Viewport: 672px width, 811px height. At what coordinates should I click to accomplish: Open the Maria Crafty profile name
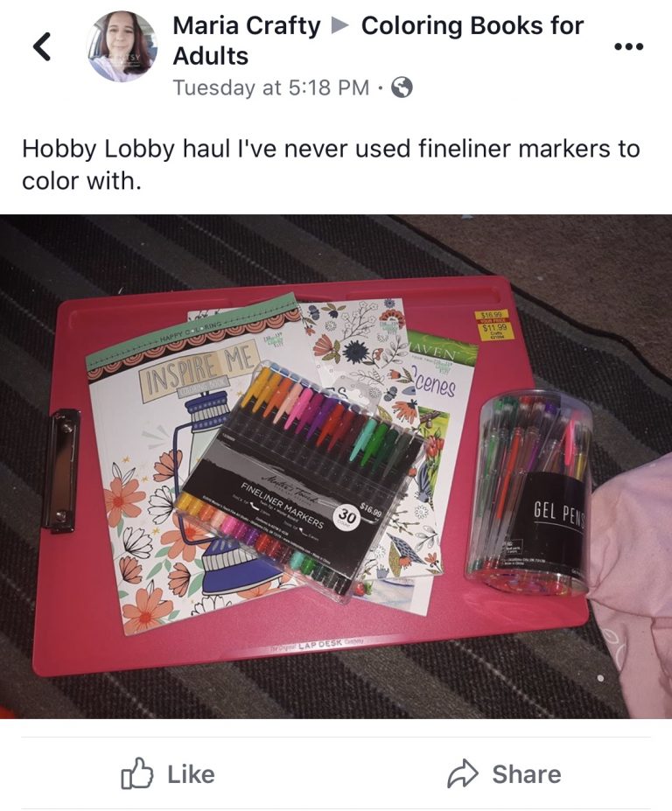246,26
